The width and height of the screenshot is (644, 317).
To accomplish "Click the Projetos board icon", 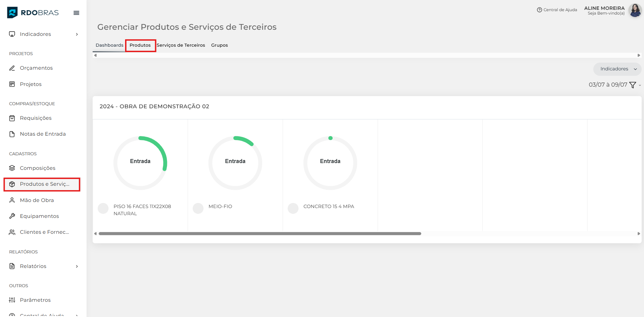I will point(12,84).
